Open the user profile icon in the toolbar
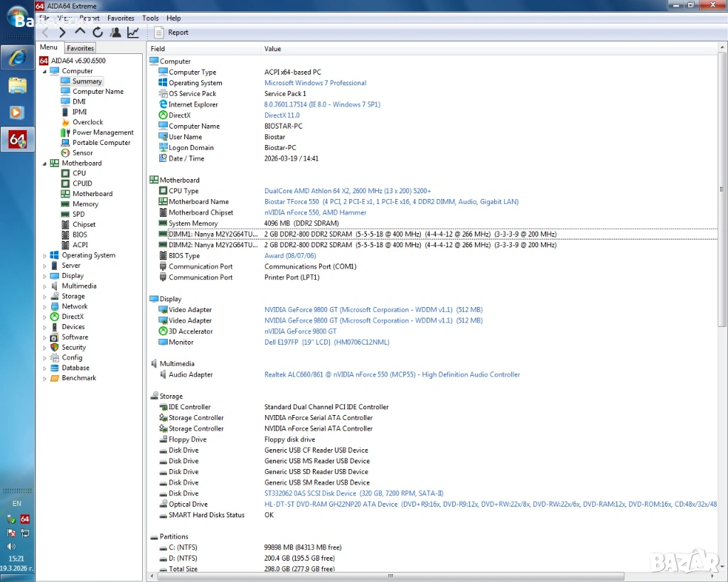This screenshot has width=728, height=582. pos(115,32)
